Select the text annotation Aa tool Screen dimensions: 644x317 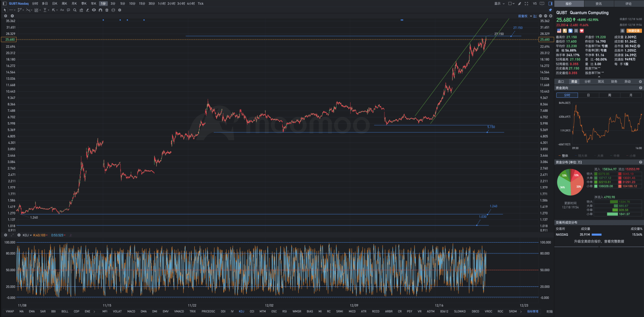tap(62, 10)
